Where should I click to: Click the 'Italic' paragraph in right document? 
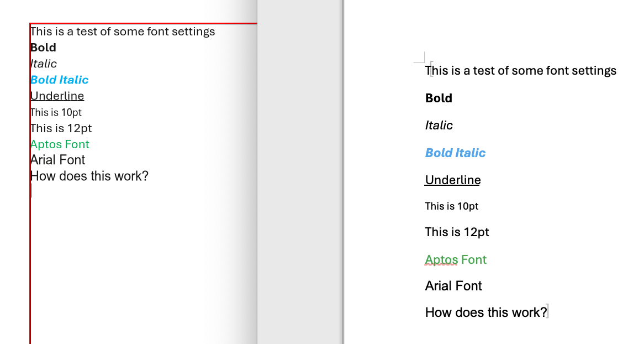point(439,126)
